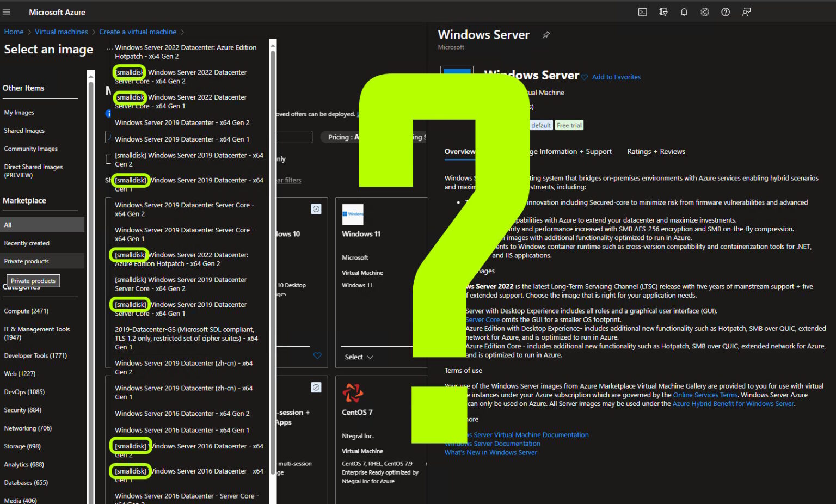This screenshot has height=504, width=836.
Task: Select the CentOS 7 logo
Action: coord(352,393)
